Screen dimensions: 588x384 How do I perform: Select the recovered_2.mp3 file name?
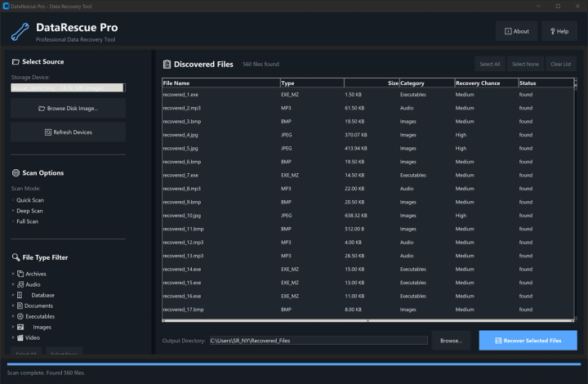182,108
